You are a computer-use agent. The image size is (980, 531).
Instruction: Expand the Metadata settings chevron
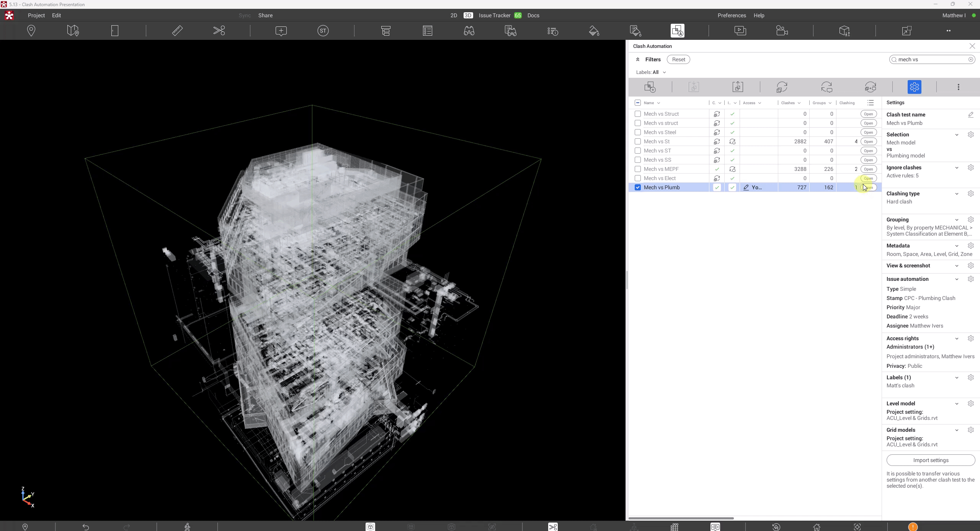click(x=957, y=246)
